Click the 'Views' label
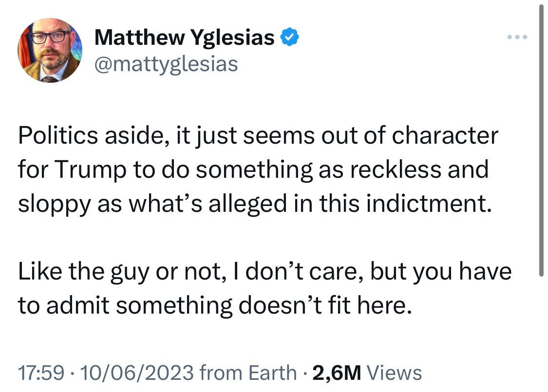 coord(395,373)
